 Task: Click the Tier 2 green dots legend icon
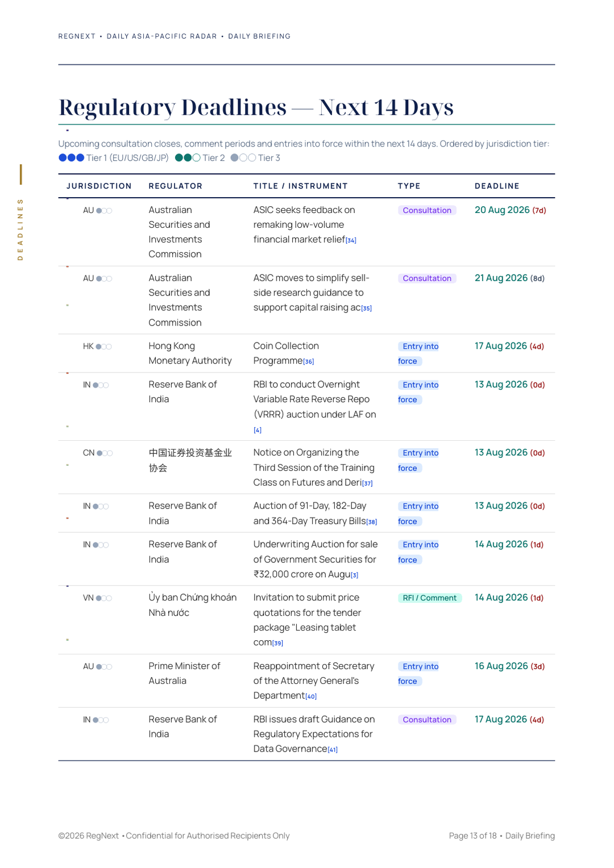tap(188, 158)
